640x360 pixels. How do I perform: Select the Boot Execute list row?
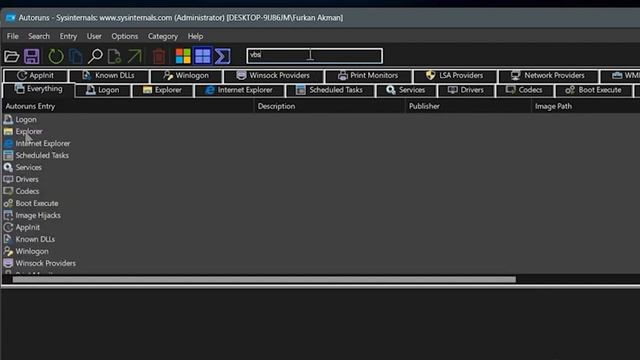(37, 203)
